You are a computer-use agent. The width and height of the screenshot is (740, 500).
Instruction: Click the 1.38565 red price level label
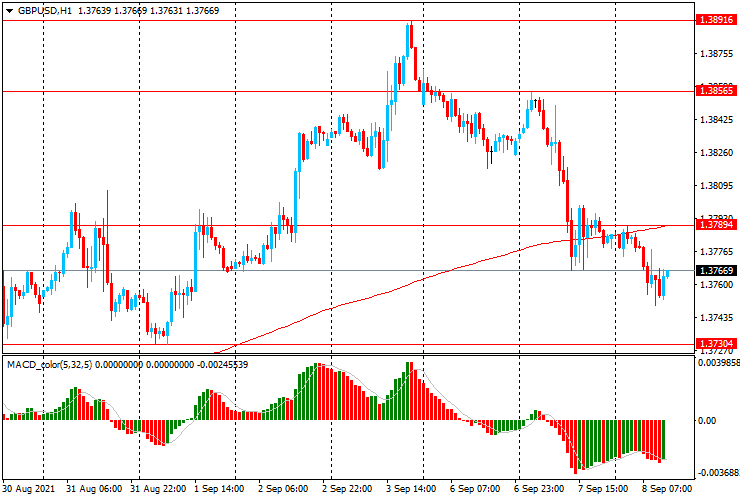coord(716,90)
